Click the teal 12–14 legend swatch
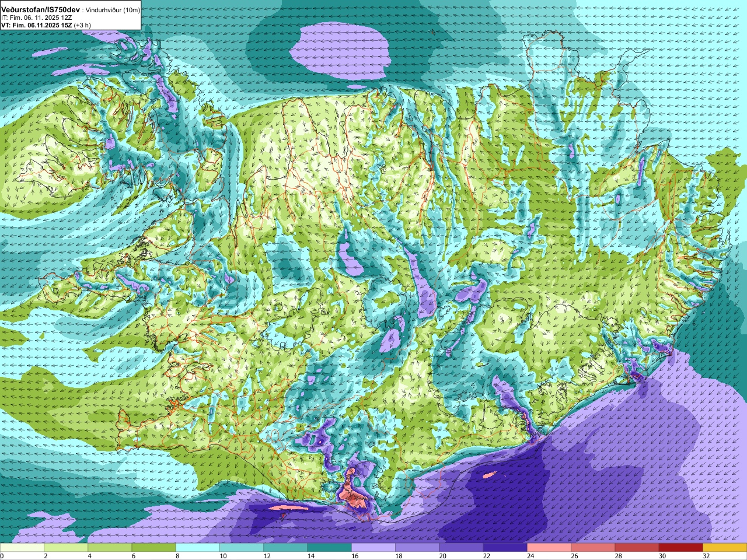 285,548
